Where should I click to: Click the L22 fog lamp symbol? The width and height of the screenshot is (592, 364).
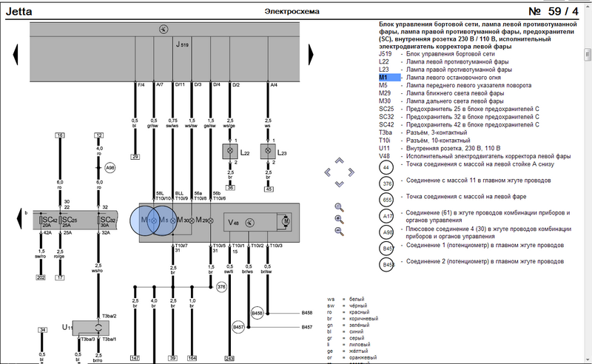pos(230,151)
